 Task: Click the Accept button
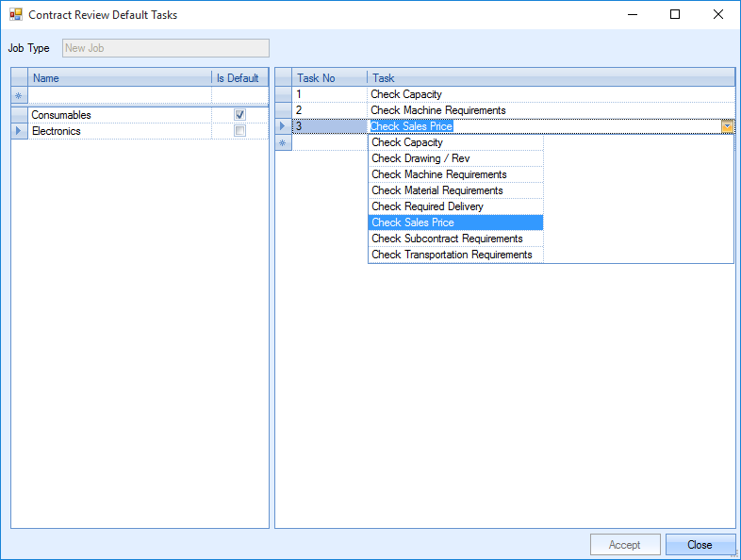click(x=624, y=545)
